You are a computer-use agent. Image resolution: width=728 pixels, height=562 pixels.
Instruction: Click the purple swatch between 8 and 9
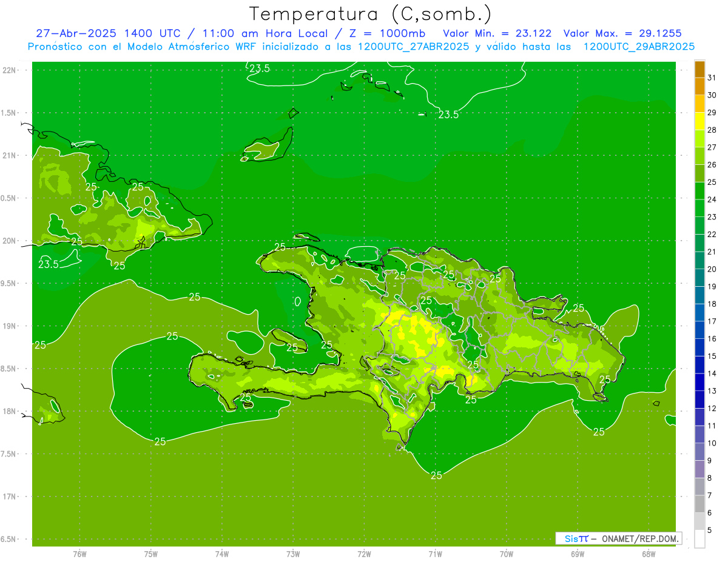pos(699,469)
